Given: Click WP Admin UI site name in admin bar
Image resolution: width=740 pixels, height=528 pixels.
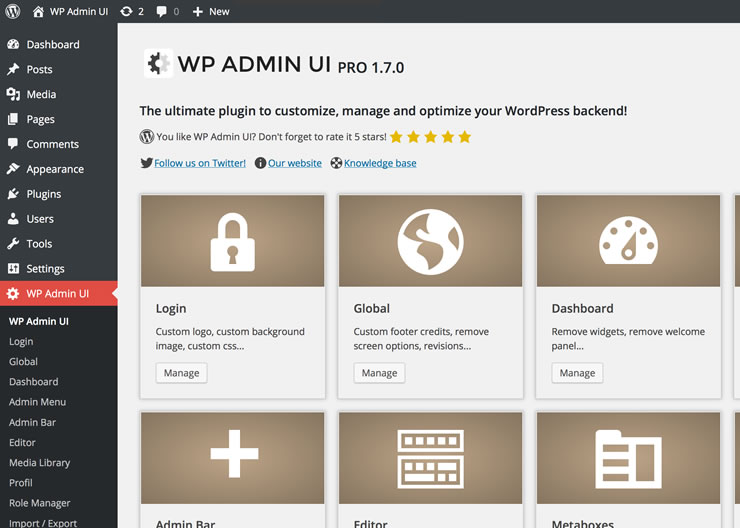Looking at the screenshot, I should tap(79, 12).
